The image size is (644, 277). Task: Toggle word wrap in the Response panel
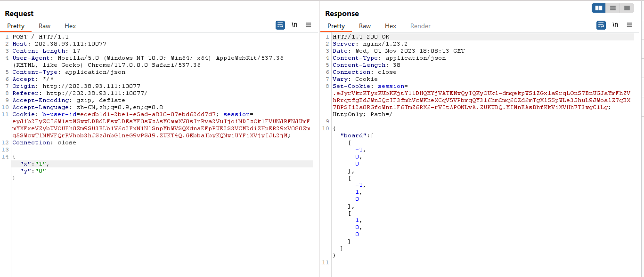(601, 25)
